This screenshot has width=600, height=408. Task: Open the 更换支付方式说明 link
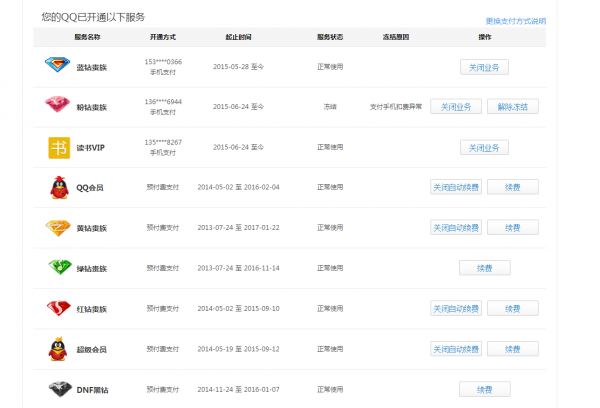515,21
